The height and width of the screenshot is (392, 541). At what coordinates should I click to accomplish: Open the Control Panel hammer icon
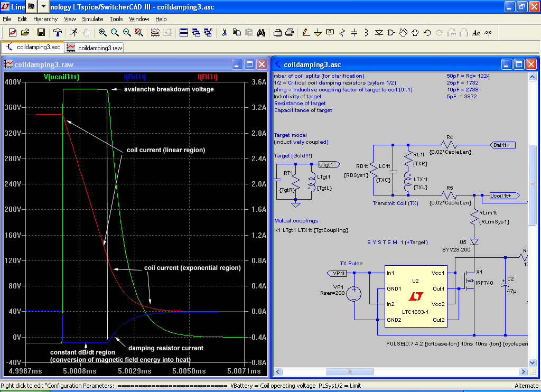click(x=57, y=32)
